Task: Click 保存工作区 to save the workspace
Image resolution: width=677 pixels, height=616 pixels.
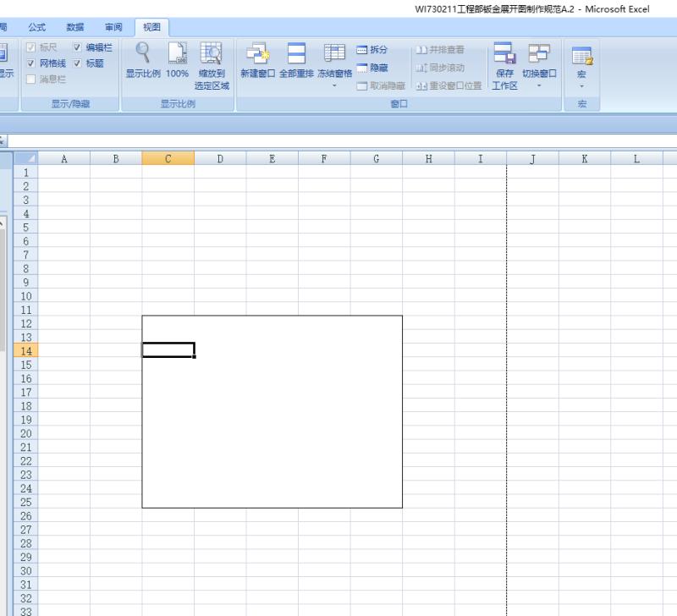Action: (504, 66)
